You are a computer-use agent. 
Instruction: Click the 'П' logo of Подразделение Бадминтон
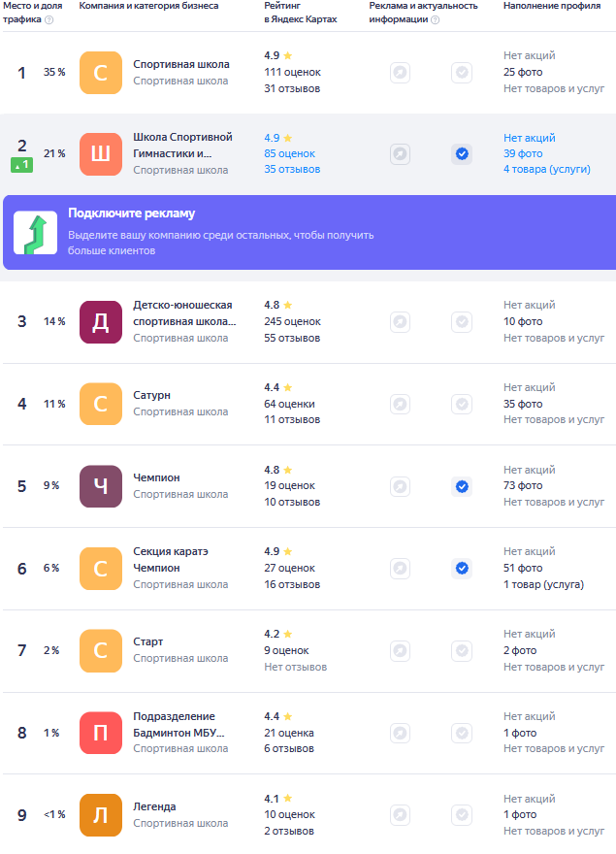coord(101,733)
